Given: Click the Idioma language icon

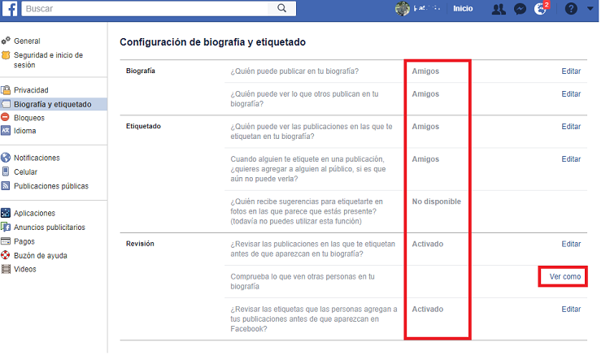Looking at the screenshot, I should coord(6,131).
